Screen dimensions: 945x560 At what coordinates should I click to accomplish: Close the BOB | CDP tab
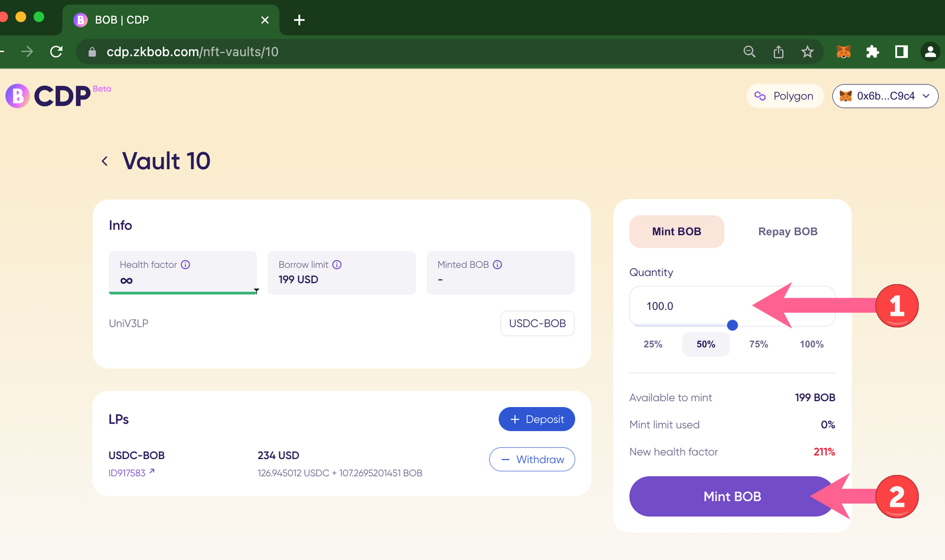tap(265, 20)
